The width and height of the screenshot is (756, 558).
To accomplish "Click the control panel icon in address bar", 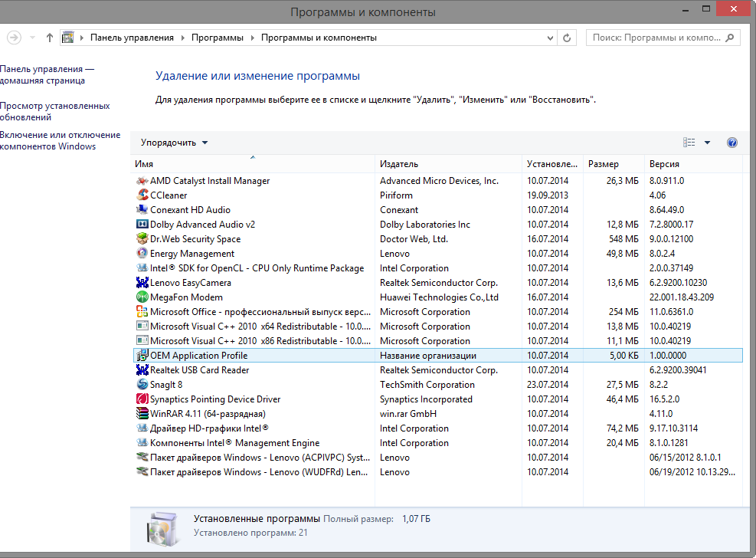I will click(x=68, y=38).
